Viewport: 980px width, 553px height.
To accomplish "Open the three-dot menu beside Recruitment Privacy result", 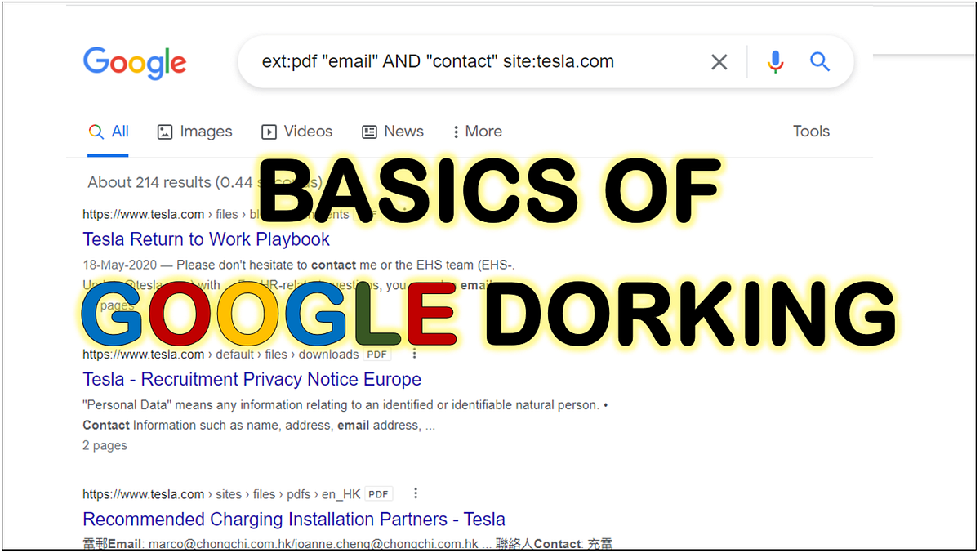I will [415, 354].
